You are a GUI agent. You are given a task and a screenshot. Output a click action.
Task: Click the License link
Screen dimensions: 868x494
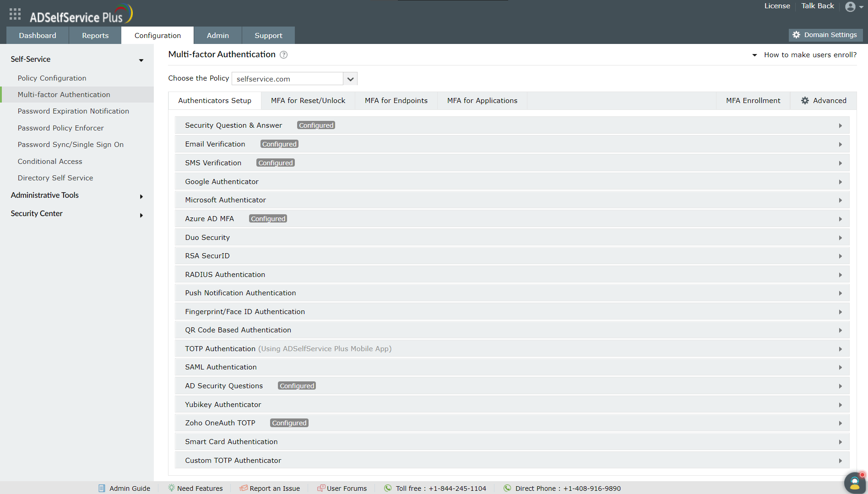(x=777, y=6)
